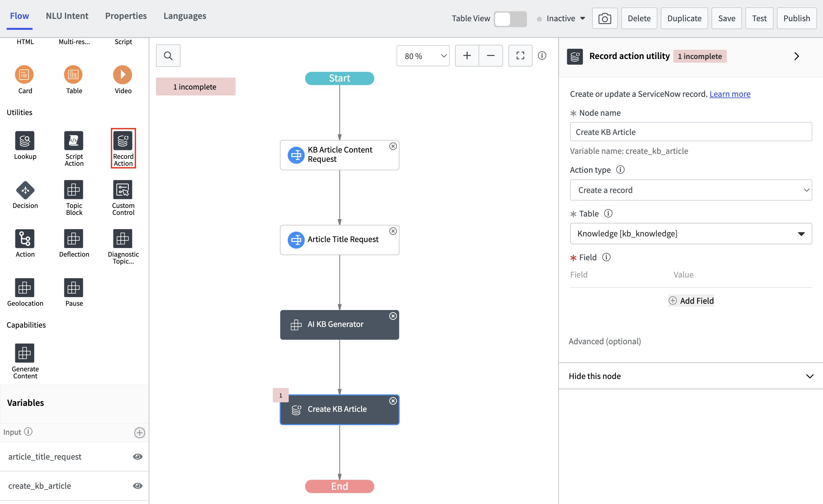Choose the Decision utility icon
The height and width of the screenshot is (504, 823).
point(25,190)
